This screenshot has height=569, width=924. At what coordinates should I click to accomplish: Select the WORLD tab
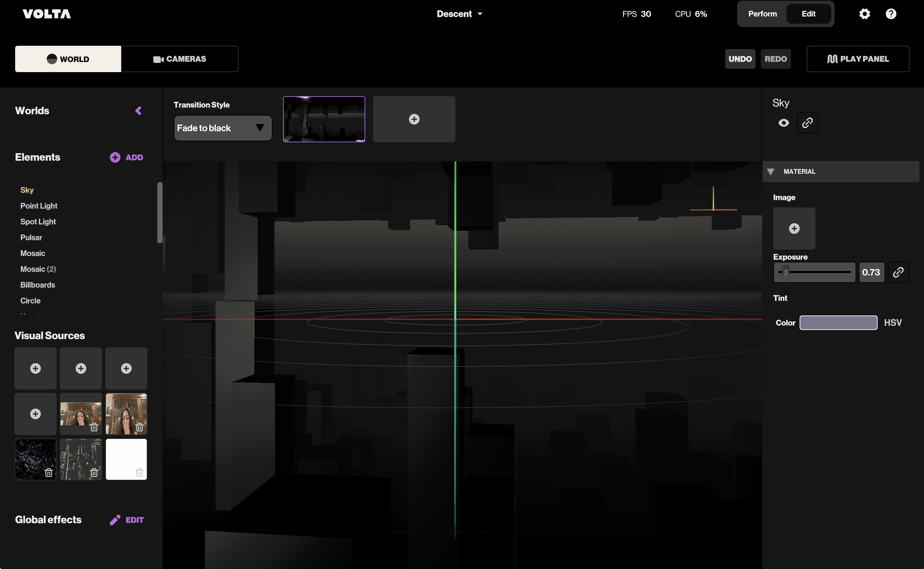point(68,59)
